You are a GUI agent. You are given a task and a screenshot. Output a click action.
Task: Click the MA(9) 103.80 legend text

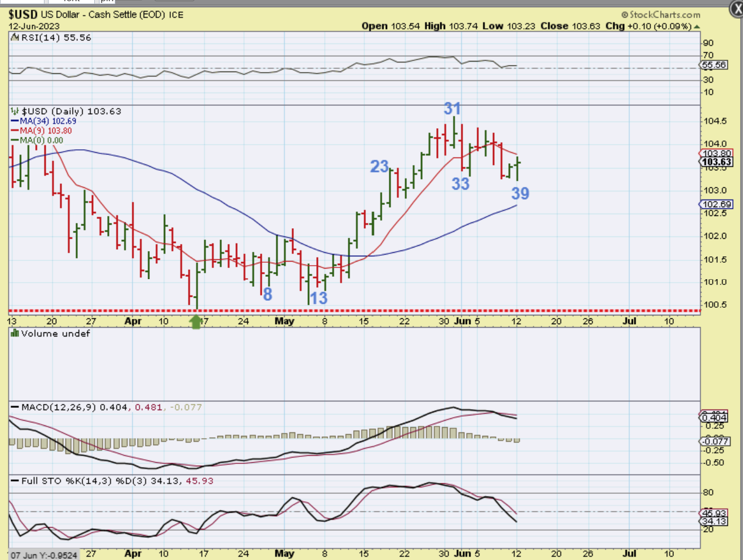(x=46, y=131)
